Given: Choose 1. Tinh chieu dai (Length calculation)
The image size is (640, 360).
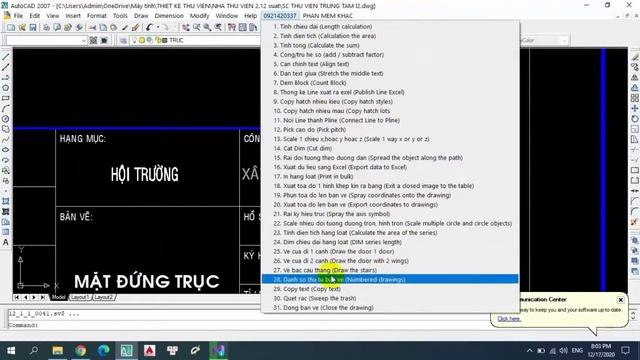Looking at the screenshot, I should (x=390, y=27).
